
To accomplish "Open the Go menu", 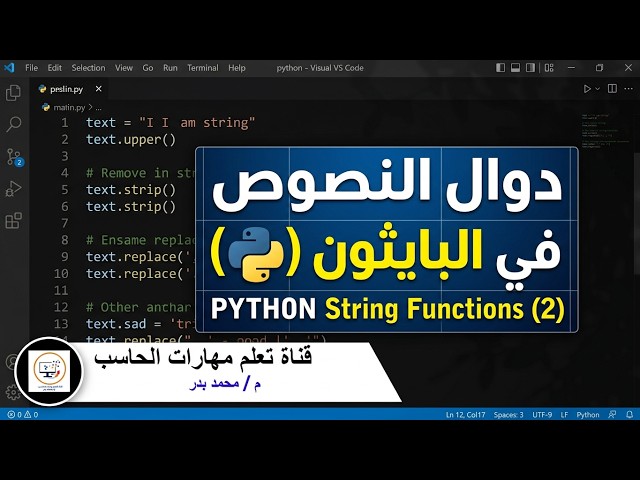I will (x=148, y=68).
